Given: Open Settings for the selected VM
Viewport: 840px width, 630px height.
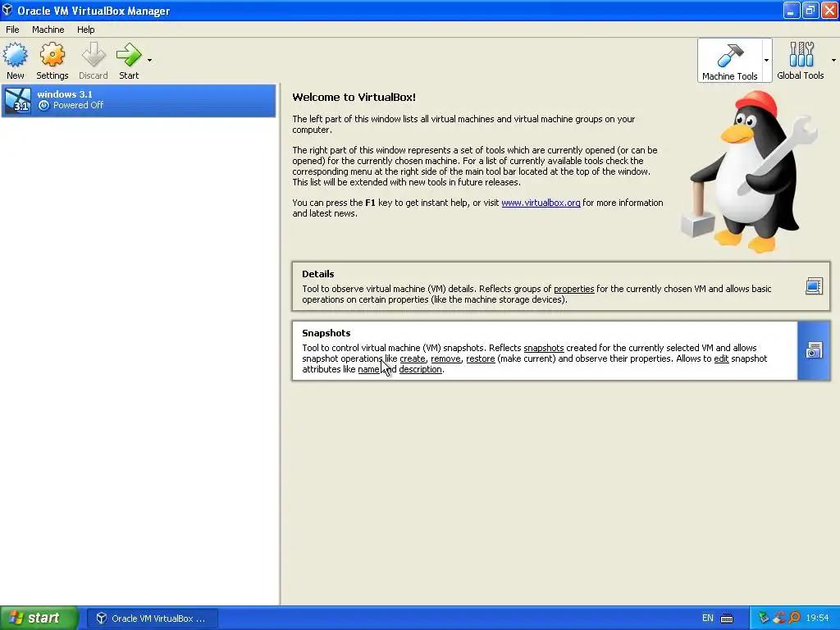Looking at the screenshot, I should coord(52,61).
